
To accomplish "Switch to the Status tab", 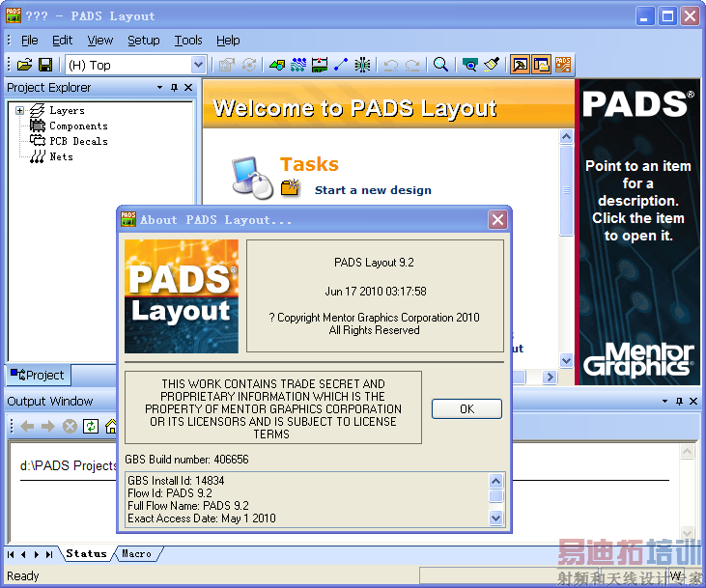I will pos(86,554).
